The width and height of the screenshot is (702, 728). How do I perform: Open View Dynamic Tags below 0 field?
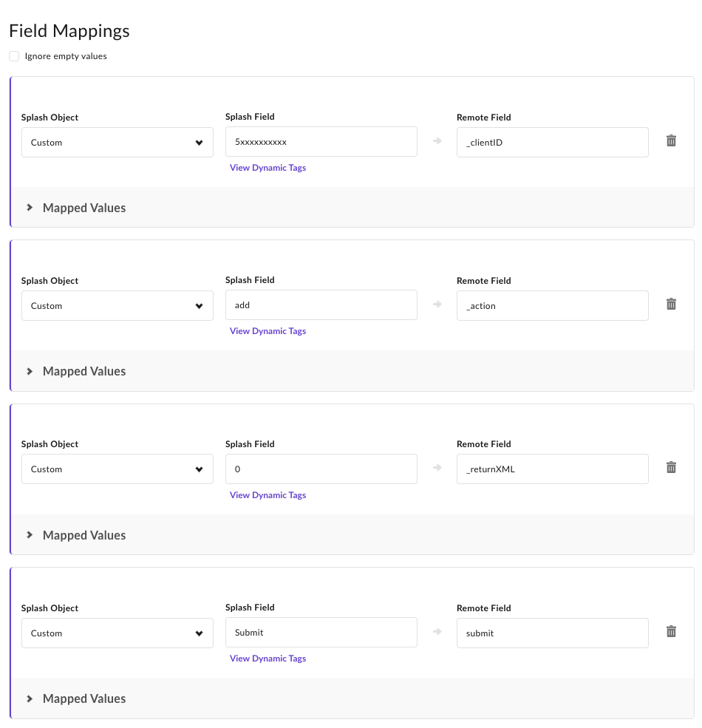tap(268, 495)
